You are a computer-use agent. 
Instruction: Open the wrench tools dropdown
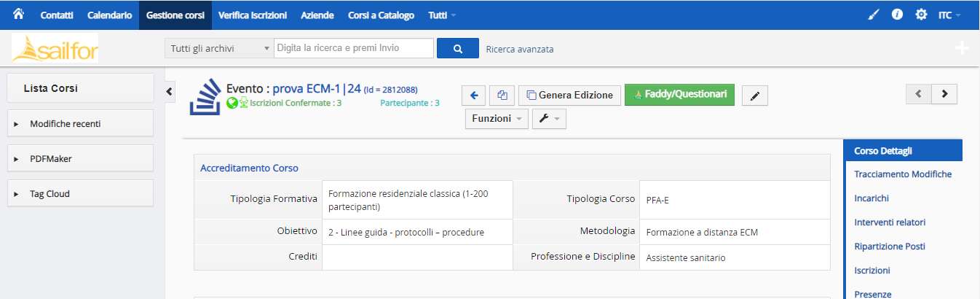(x=549, y=118)
